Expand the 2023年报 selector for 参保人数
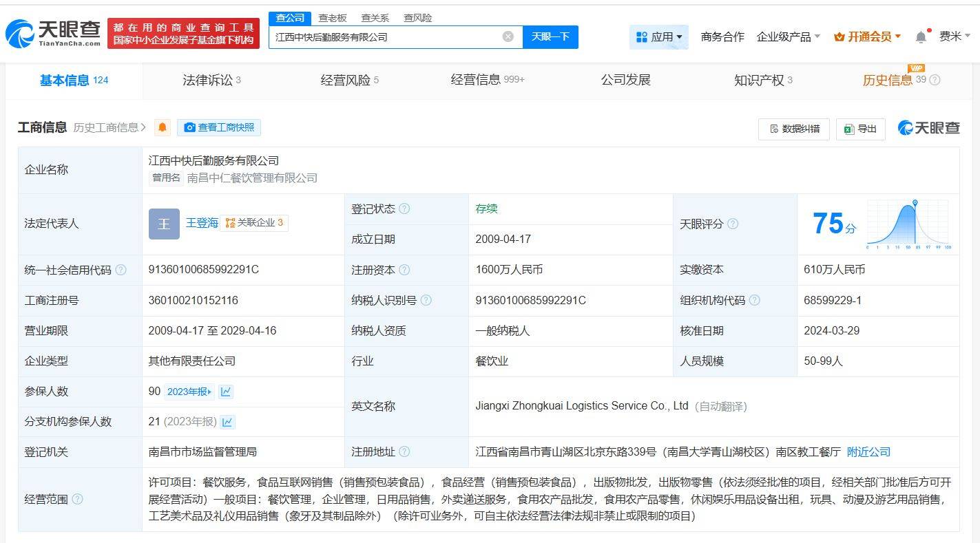Viewport: 980px width, 543px height. click(x=189, y=392)
